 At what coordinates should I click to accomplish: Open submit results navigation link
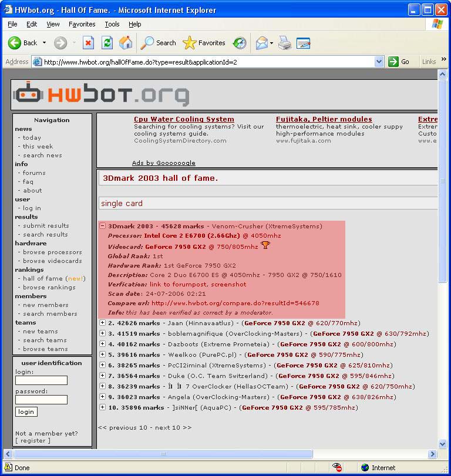(x=46, y=225)
